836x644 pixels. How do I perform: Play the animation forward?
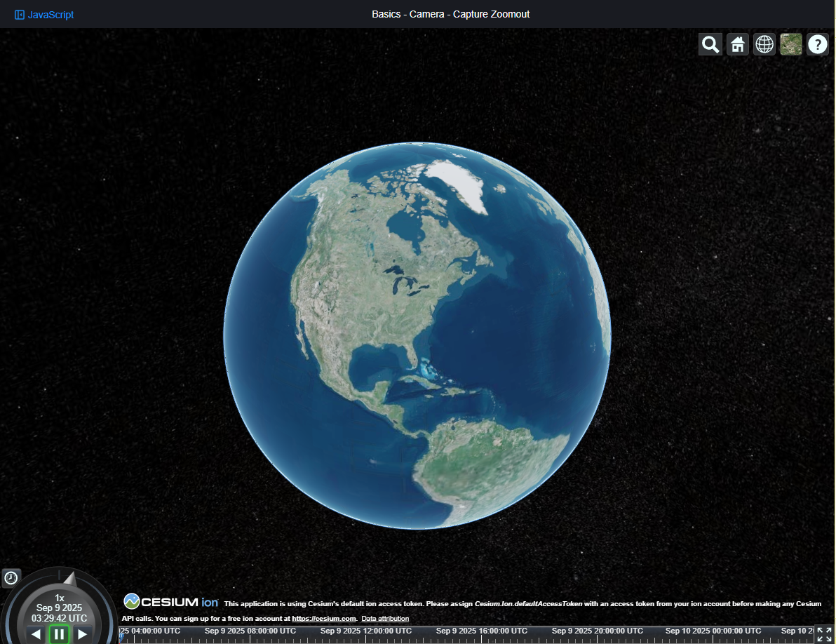82,634
